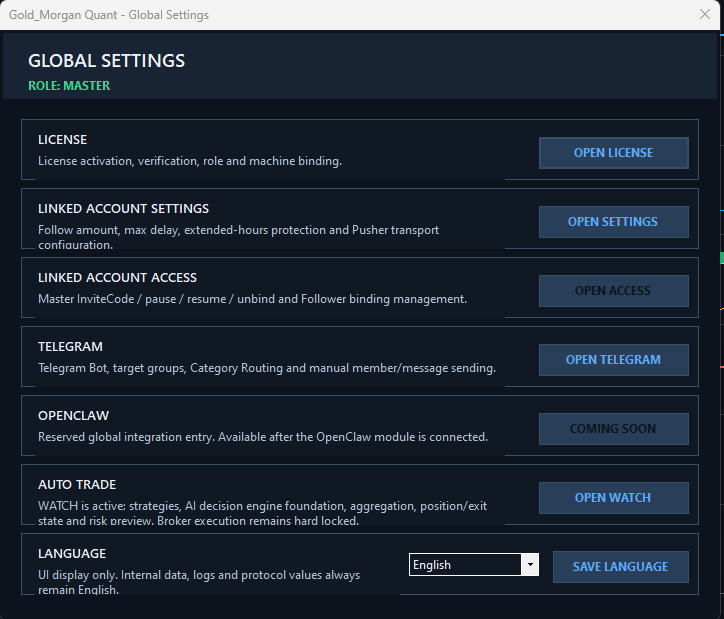Close the Global Settings window
The width and height of the screenshot is (724, 619).
pos(705,14)
